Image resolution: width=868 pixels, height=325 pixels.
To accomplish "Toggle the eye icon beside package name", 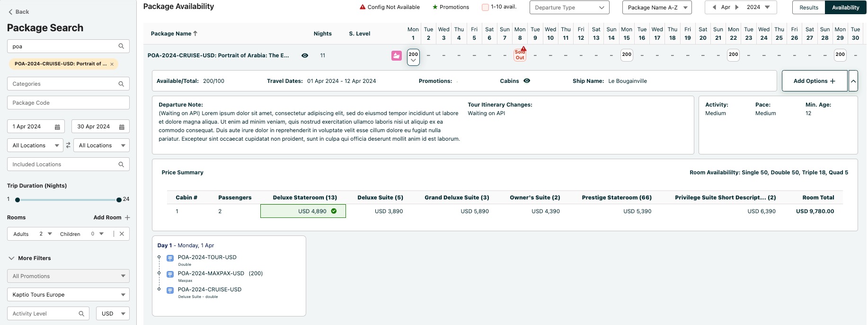I will tap(305, 55).
